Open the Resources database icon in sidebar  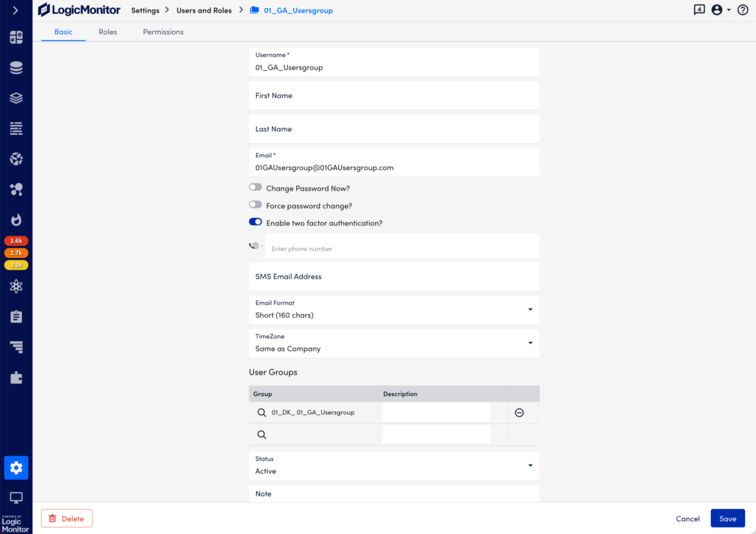pyautogui.click(x=16, y=67)
